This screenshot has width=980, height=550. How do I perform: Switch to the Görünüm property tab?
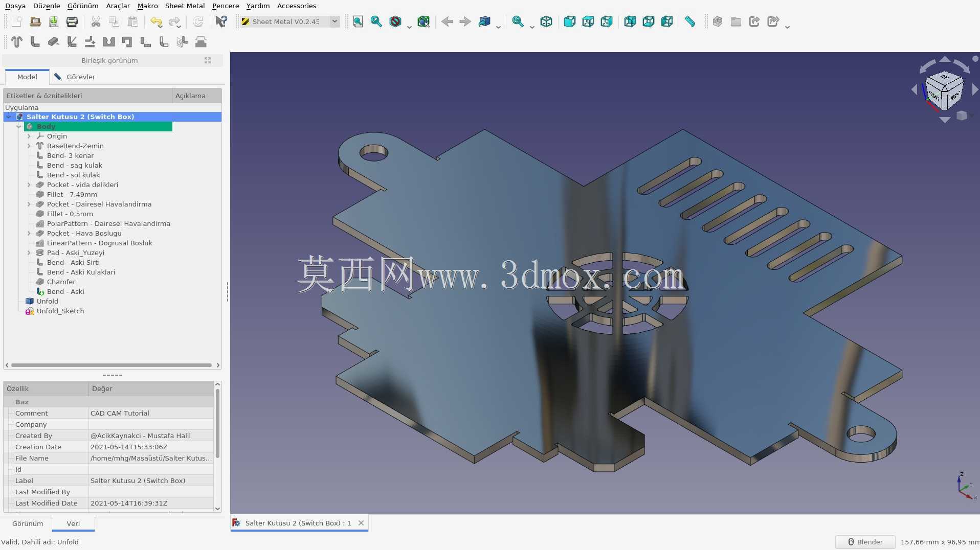[28, 523]
